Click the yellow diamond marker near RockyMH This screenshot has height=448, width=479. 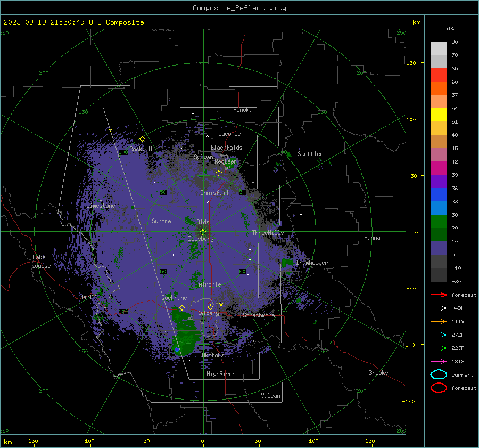pyautogui.click(x=142, y=139)
